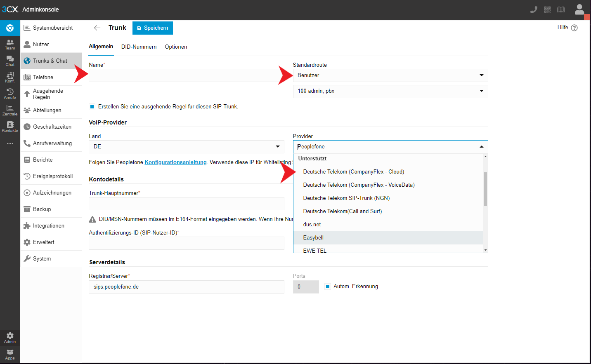Viewport: 591px width, 364px height.
Task: Open the Anrufe call history icon
Action: 10,94
